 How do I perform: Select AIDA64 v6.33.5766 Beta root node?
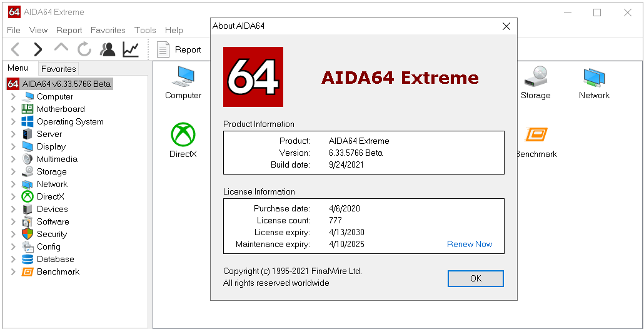[x=59, y=84]
